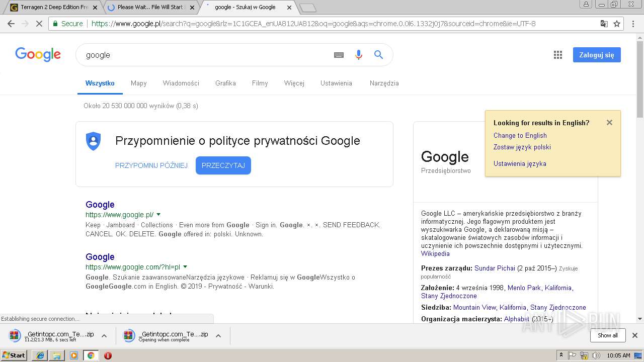Open the action center flag icon
The height and width of the screenshot is (362, 644).
click(x=572, y=355)
